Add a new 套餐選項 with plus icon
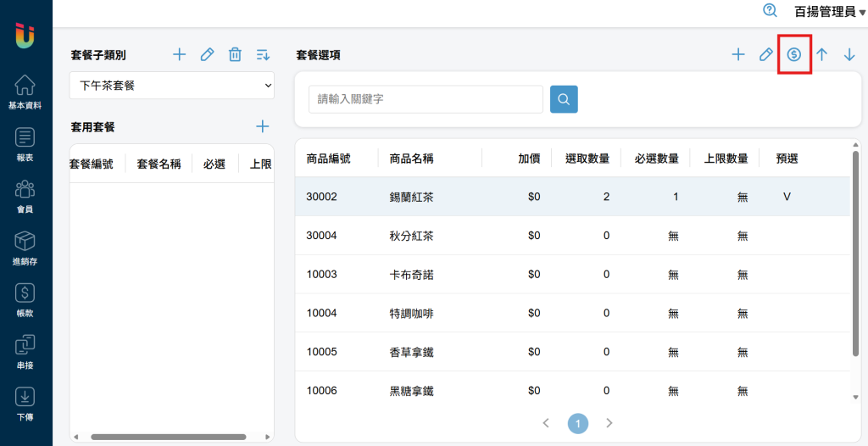 coord(738,55)
